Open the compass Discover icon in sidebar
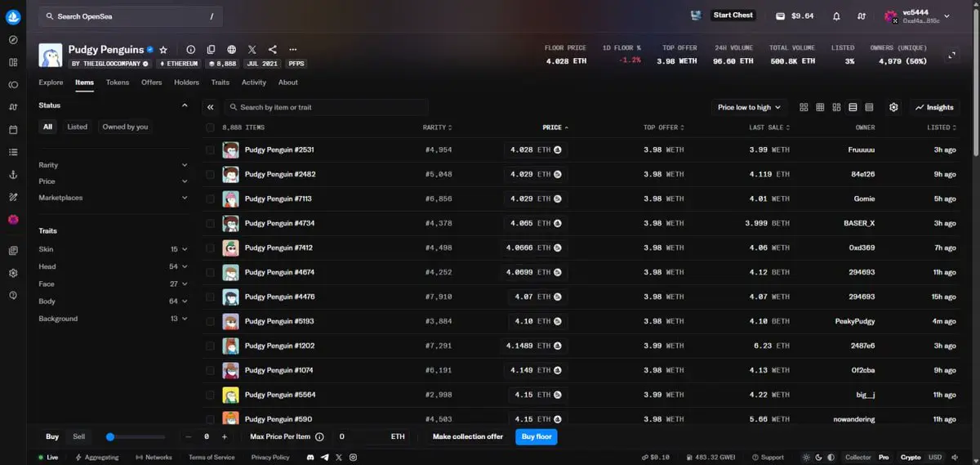The width and height of the screenshot is (980, 465). click(x=13, y=39)
